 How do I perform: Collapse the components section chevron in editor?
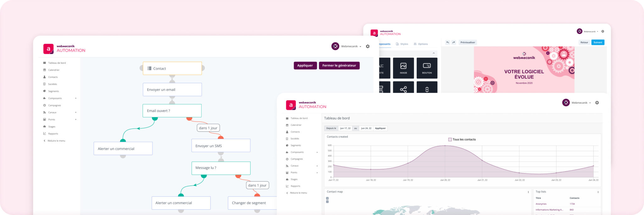pos(434,53)
